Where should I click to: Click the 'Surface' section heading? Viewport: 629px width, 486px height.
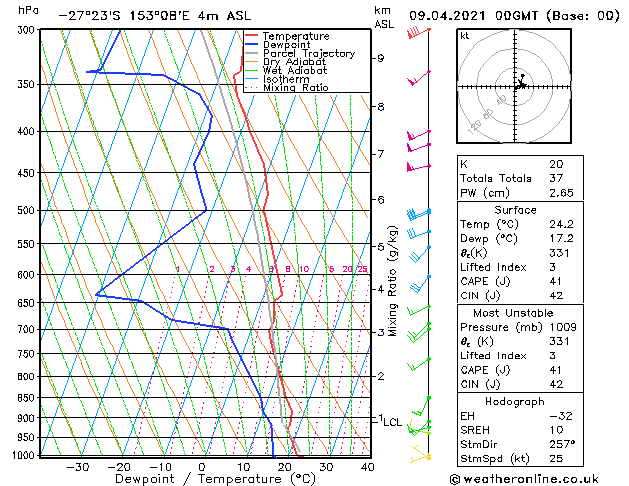[515, 210]
